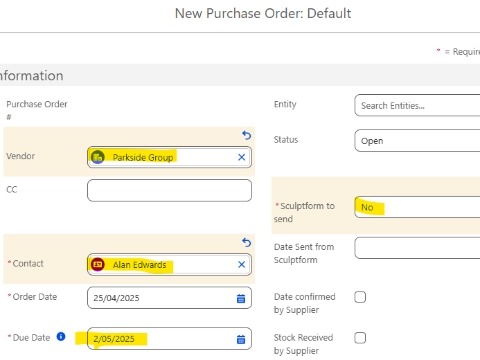The height and width of the screenshot is (360, 480).
Task: Click the Date Sent from Sculptform field
Action: point(417,248)
